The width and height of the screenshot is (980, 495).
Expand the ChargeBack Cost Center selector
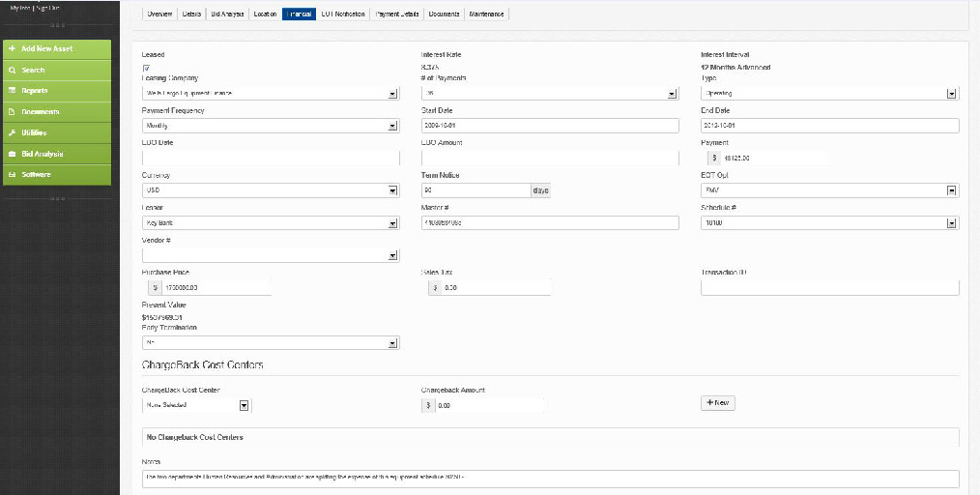point(197,405)
